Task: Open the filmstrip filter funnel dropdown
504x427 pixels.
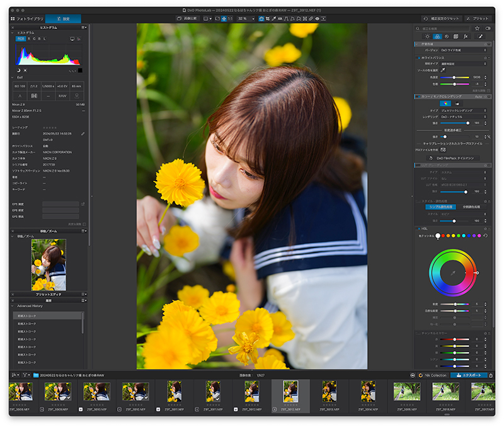Action: click(x=26, y=375)
